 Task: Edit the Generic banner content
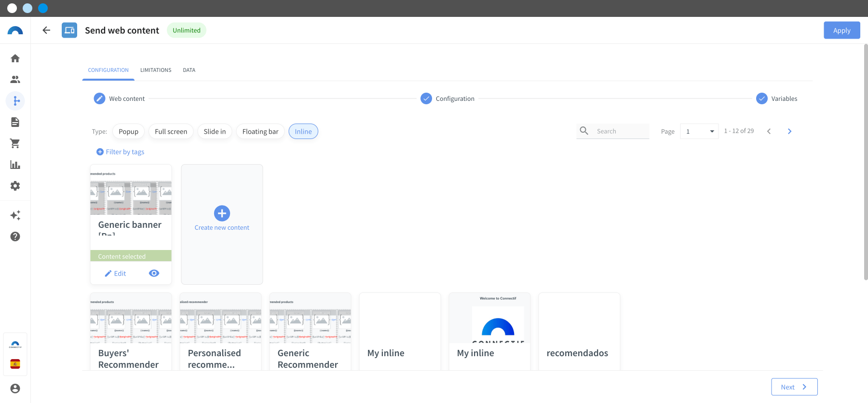coord(115,273)
